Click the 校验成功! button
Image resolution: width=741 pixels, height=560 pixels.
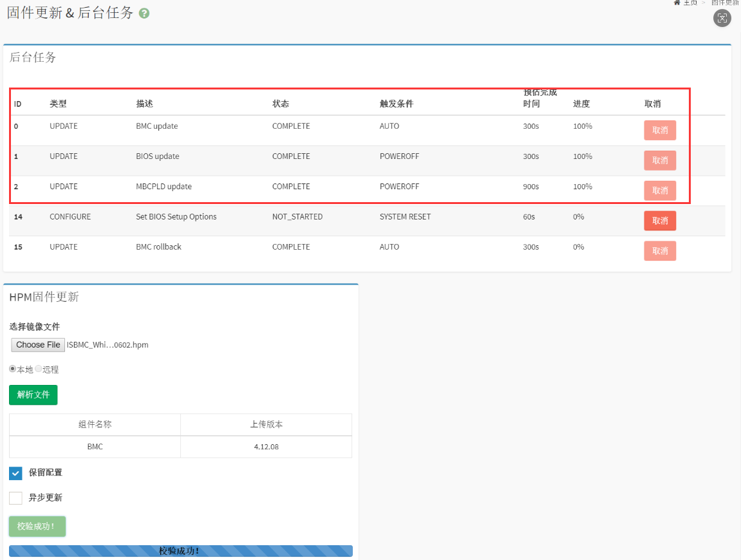[x=37, y=527]
